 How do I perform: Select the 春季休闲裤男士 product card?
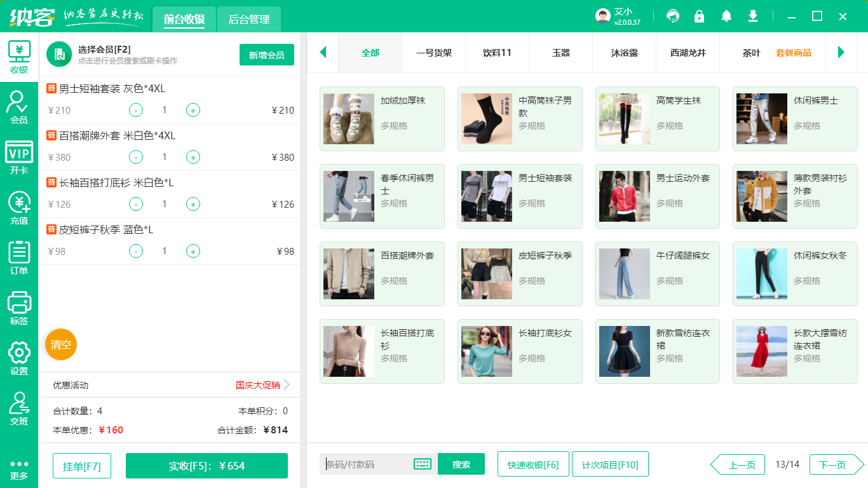(382, 196)
